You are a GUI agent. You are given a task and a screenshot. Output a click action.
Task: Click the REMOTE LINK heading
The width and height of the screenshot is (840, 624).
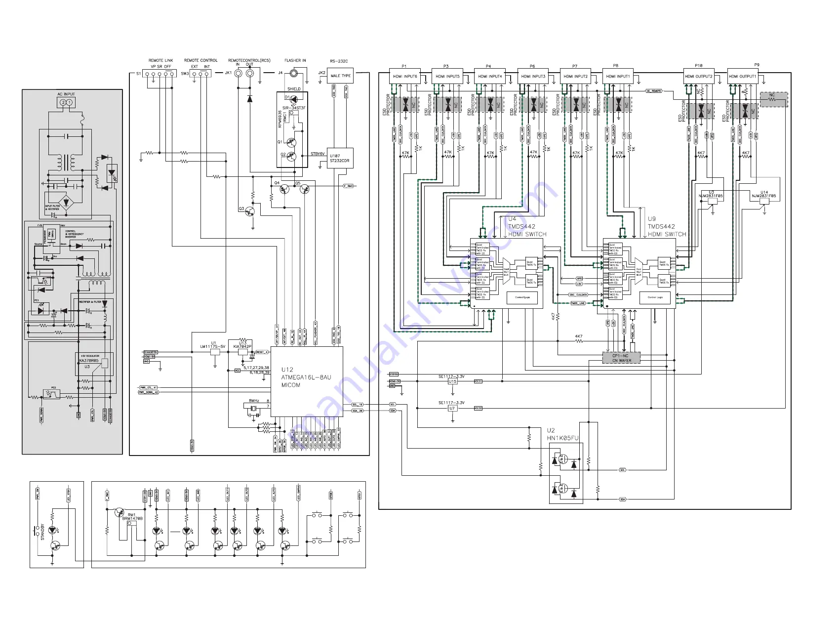click(x=161, y=61)
